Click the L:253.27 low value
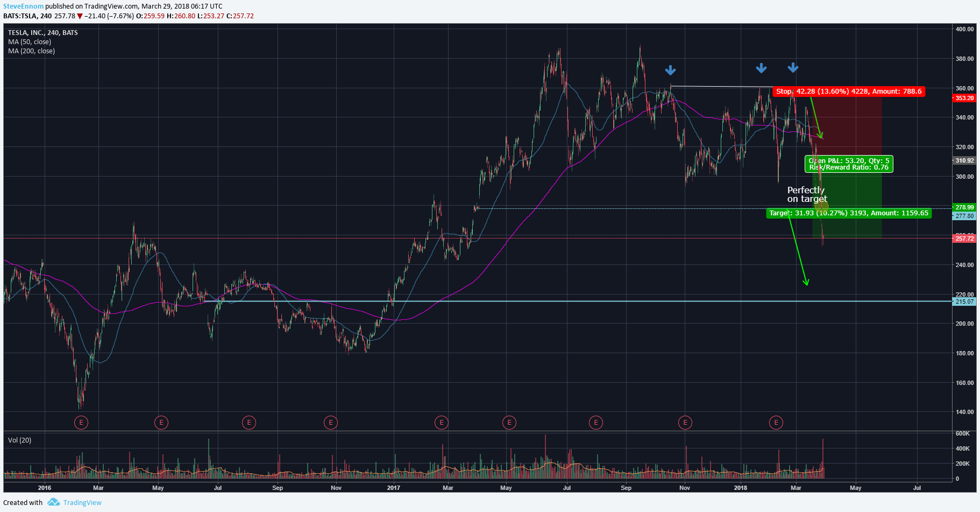This screenshot has width=980, height=512. coord(211,16)
